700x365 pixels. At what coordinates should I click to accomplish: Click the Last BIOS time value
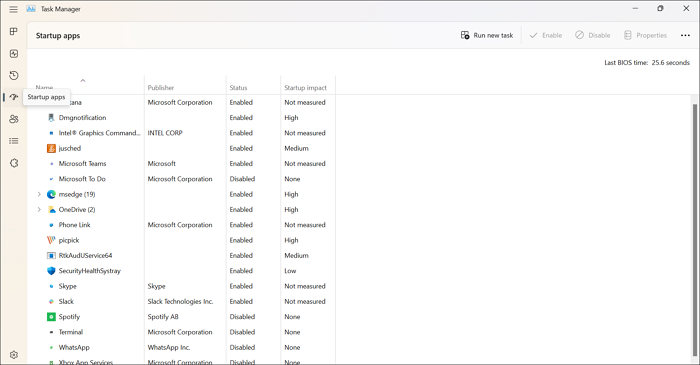coord(671,63)
